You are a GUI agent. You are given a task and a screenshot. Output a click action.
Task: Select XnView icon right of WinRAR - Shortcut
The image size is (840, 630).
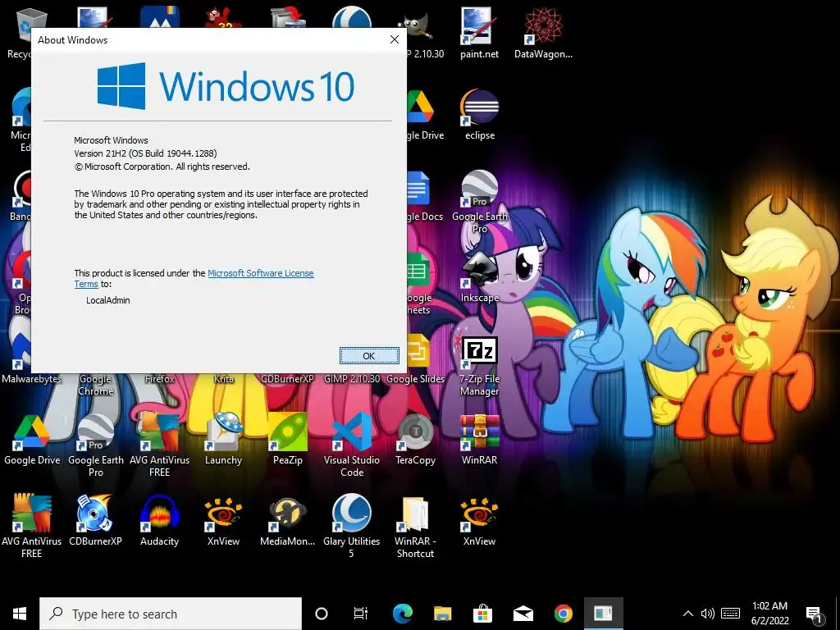479,520
